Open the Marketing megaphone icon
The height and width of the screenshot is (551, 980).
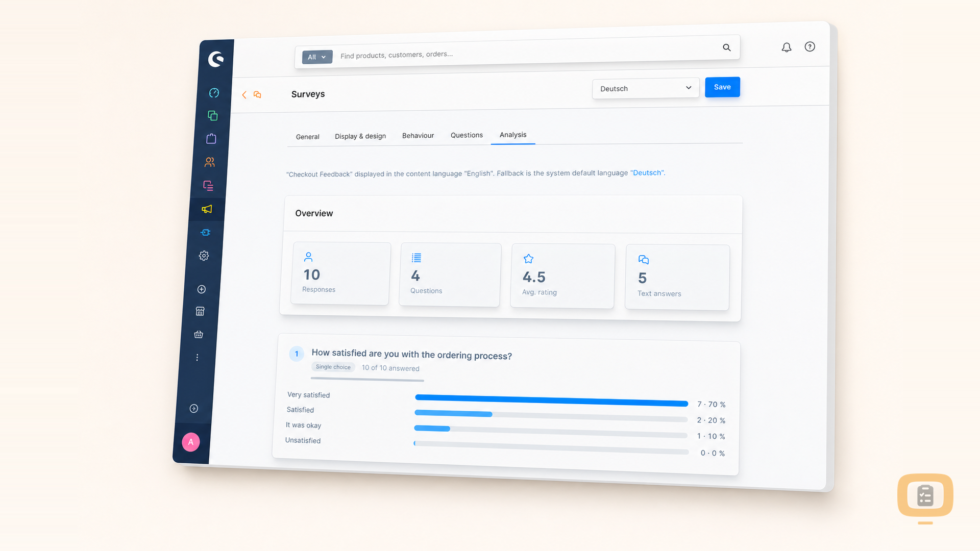(207, 209)
